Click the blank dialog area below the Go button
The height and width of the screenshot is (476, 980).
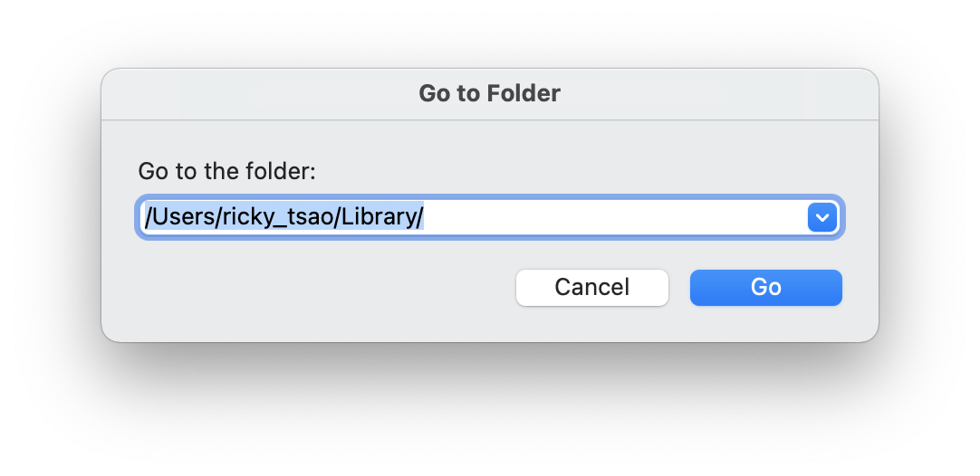(765, 323)
